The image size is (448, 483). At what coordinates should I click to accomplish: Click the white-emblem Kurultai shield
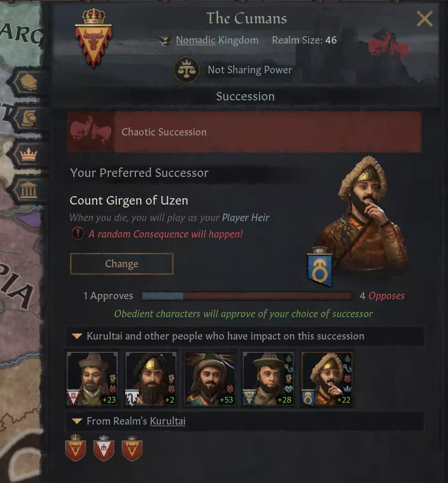point(104,448)
